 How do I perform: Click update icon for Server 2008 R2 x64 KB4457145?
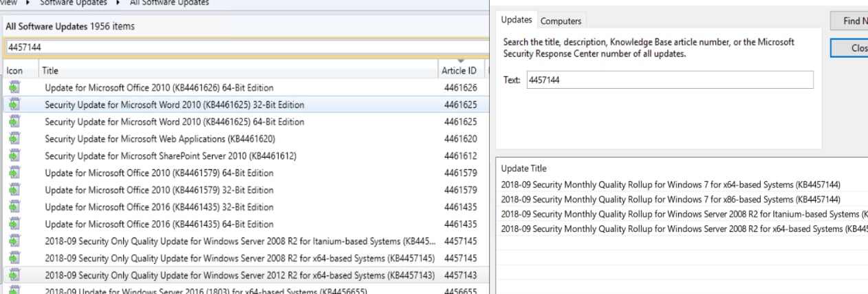click(x=14, y=258)
